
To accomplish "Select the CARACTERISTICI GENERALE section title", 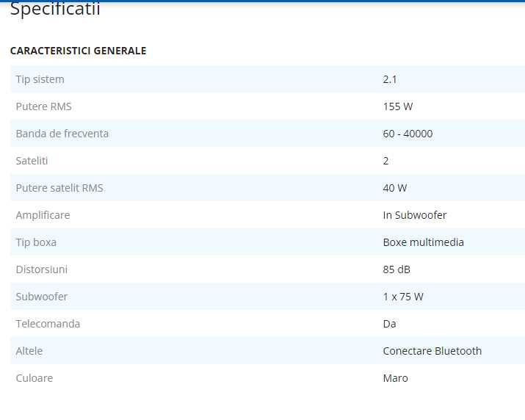I will click(x=78, y=51).
